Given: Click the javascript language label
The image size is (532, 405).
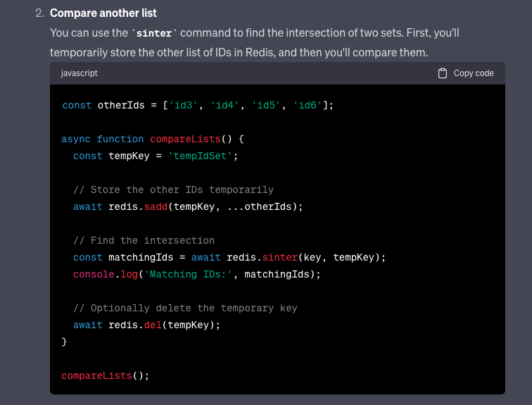Looking at the screenshot, I should click(x=79, y=73).
